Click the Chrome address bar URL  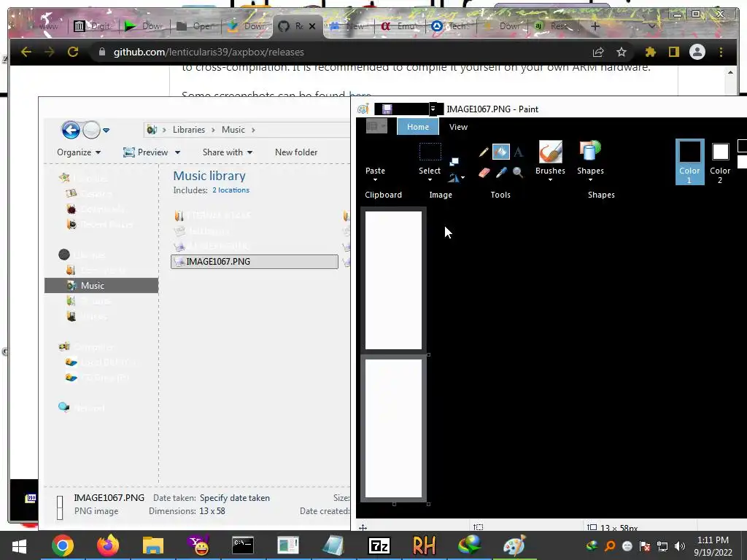[x=209, y=52]
